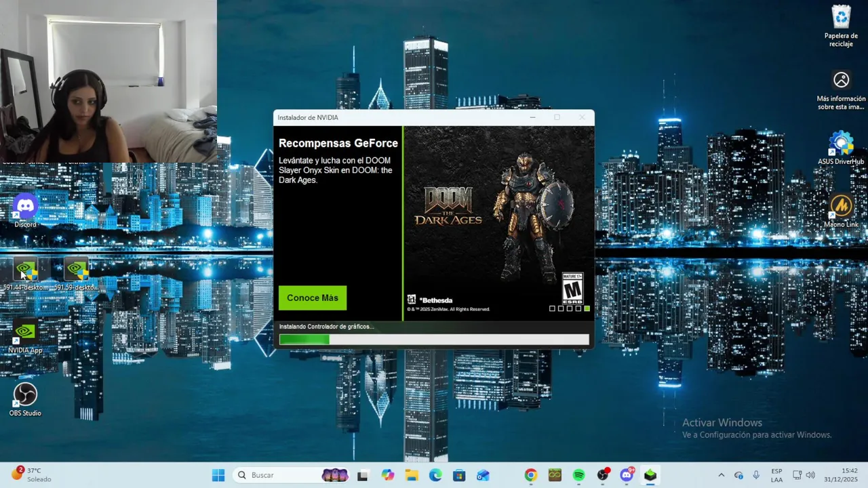This screenshot has width=868, height=488.
Task: Open the Windows Start menu
Action: pyautogui.click(x=218, y=475)
